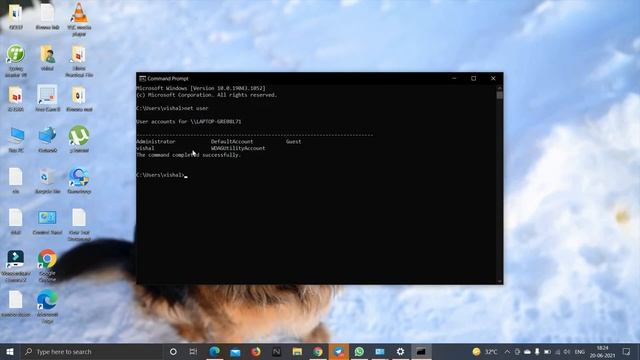Viewport: 640px width, 360px height.
Task: Select Google Chrome desktop shortcut
Action: (x=47, y=265)
